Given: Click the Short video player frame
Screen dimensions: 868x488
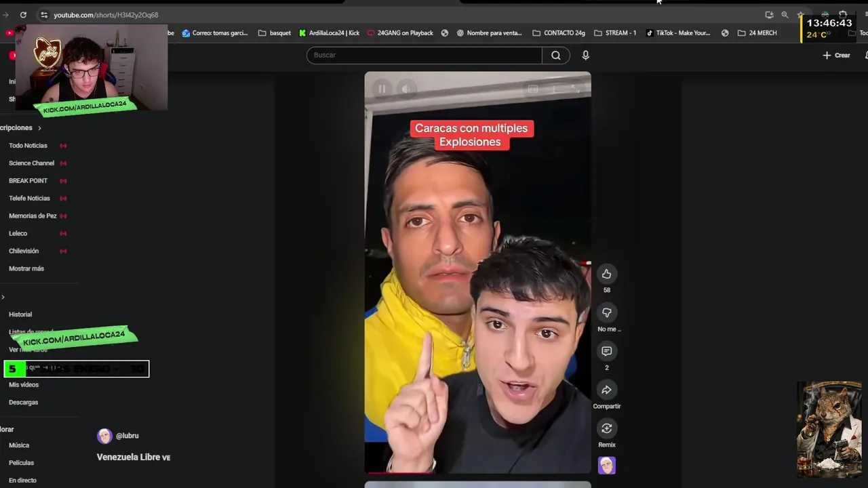Looking at the screenshot, I should coord(477,272).
